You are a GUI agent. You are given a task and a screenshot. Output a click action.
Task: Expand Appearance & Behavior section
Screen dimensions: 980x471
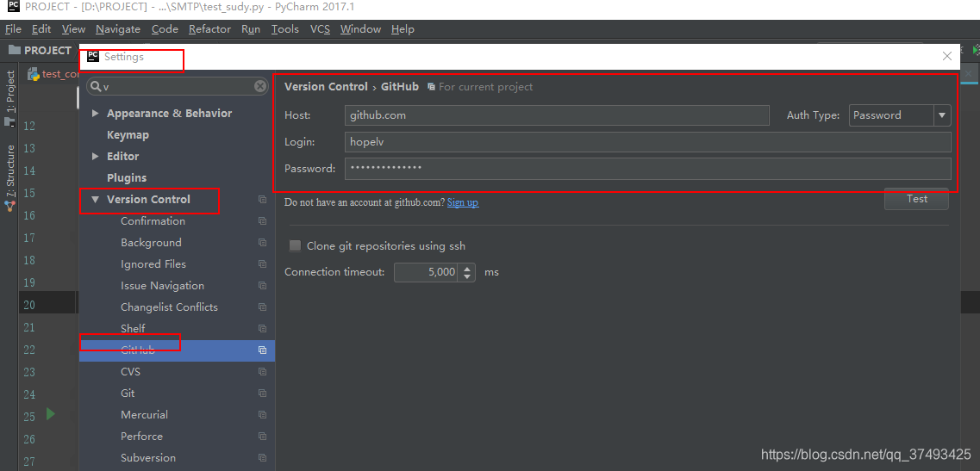click(x=95, y=113)
